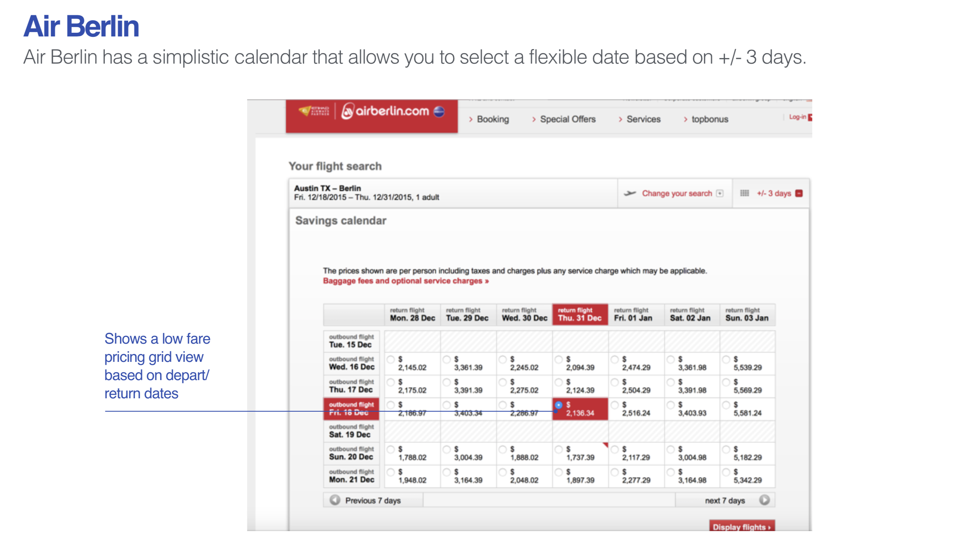Click the +/- 3 days link

click(774, 193)
